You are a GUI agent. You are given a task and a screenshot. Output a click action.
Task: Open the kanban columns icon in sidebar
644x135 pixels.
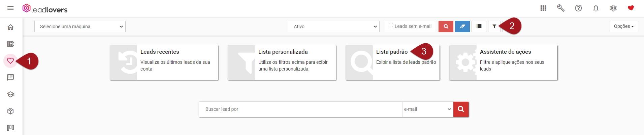coord(10,128)
